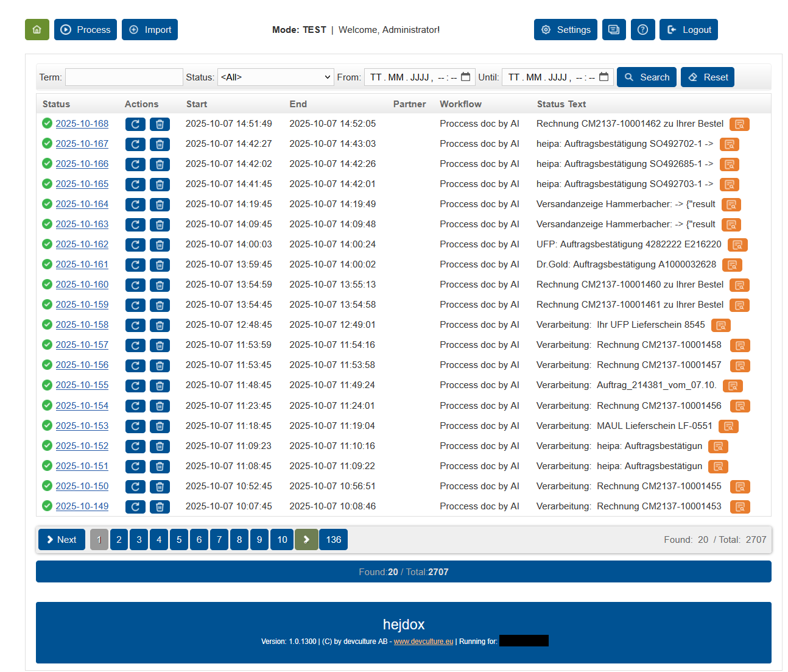Viewport: 788px width, 672px height.
Task: Open the messages icon next to Settings
Action: pos(614,30)
